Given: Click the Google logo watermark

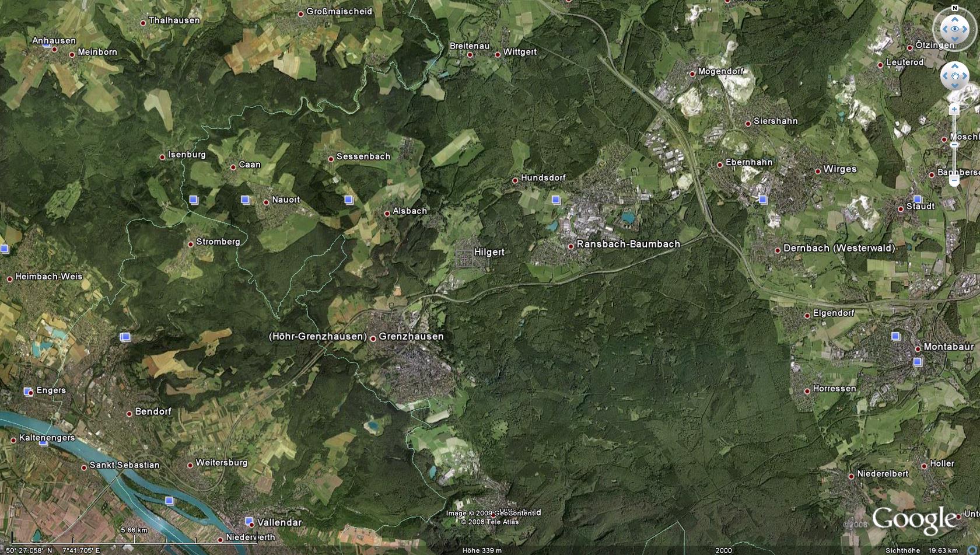Looking at the screenshot, I should pyautogui.click(x=914, y=519).
